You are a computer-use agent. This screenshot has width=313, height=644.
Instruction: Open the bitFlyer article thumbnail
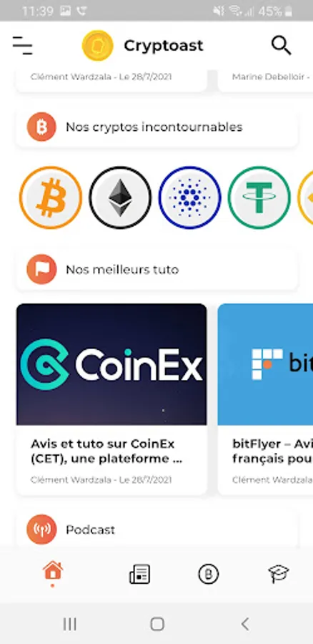[265, 364]
